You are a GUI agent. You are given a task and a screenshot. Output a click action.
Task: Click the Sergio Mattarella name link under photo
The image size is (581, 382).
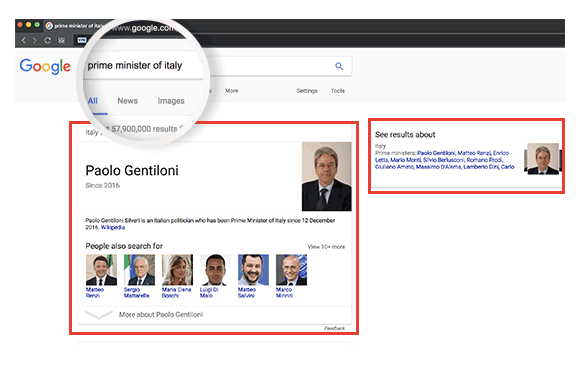point(136,292)
